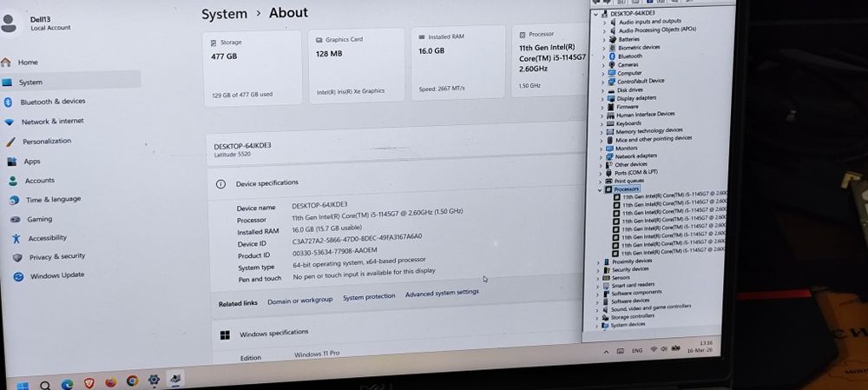The image size is (868, 390).
Task: Select Memory technology devices item
Action: (x=648, y=131)
